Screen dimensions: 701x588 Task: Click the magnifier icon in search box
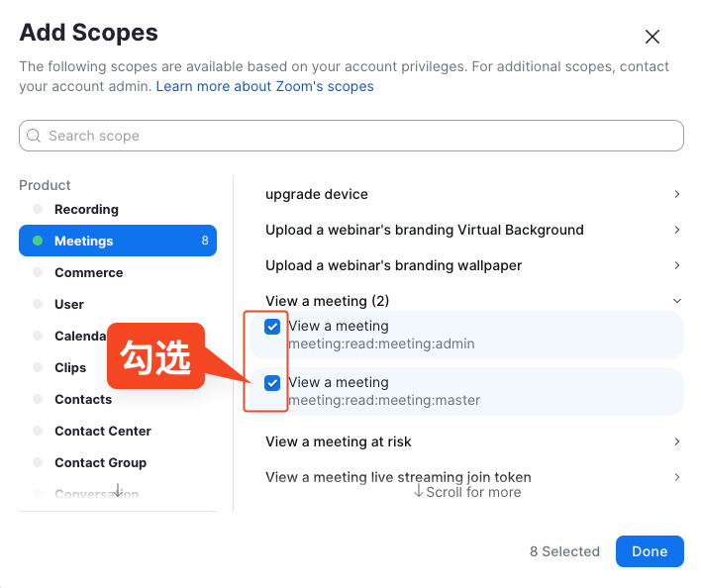coord(35,136)
